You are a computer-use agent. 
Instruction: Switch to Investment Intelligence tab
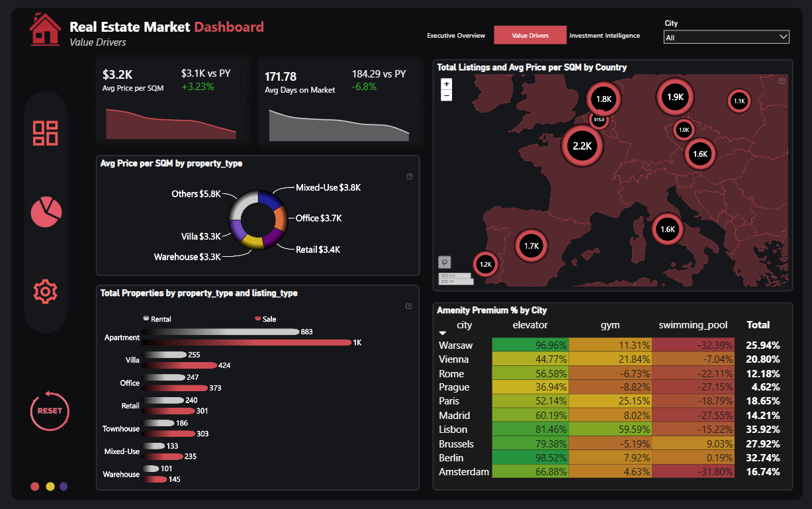(604, 35)
